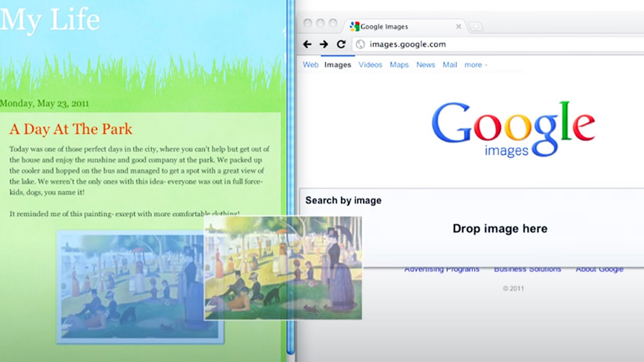Click the "Drop image here" area
Screen dimensions: 644x362
click(500, 229)
